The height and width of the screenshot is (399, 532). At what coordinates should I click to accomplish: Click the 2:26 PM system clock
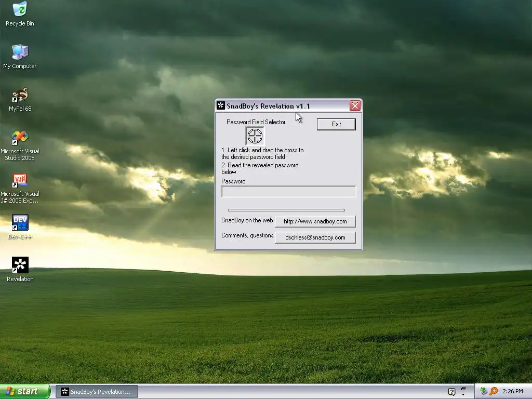tap(512, 391)
